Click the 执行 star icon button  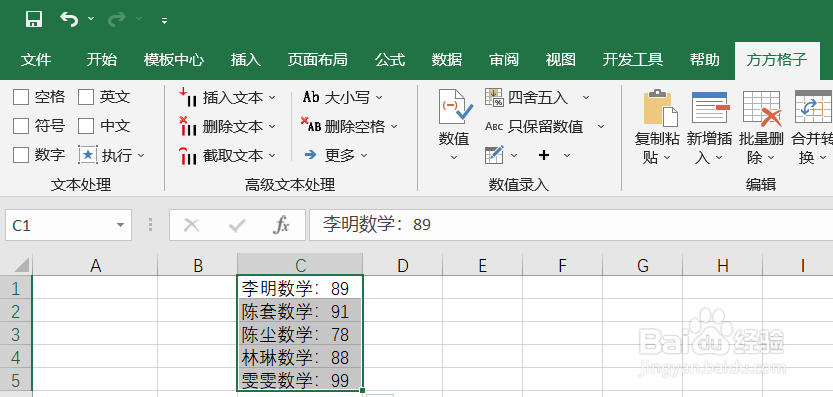pos(88,155)
